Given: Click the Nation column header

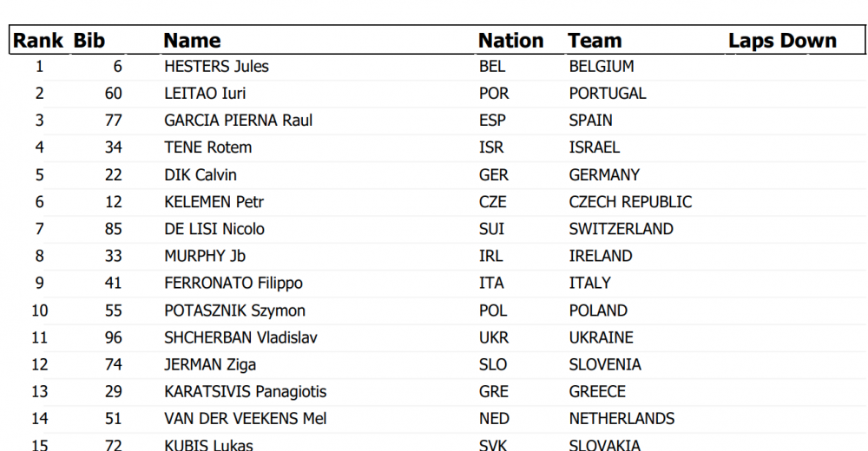Looking at the screenshot, I should point(511,41).
